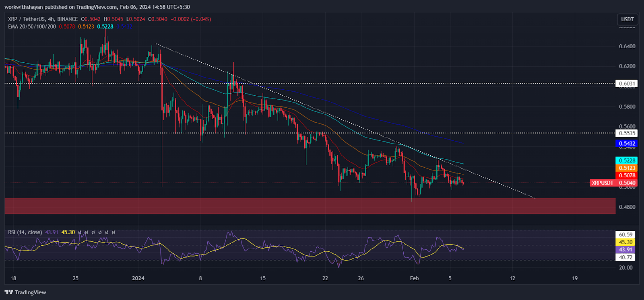Click the Feb label on time axis
644x300 pixels.
coord(414,278)
